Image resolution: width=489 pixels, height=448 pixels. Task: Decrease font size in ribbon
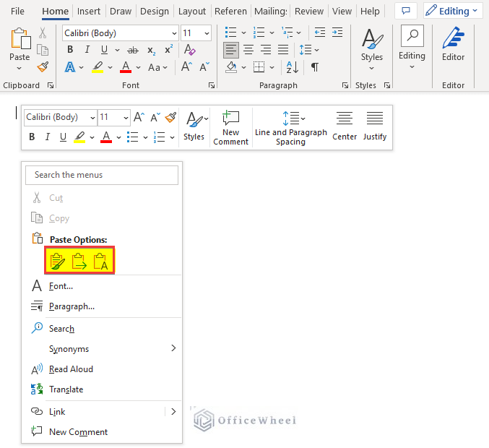pyautogui.click(x=204, y=66)
